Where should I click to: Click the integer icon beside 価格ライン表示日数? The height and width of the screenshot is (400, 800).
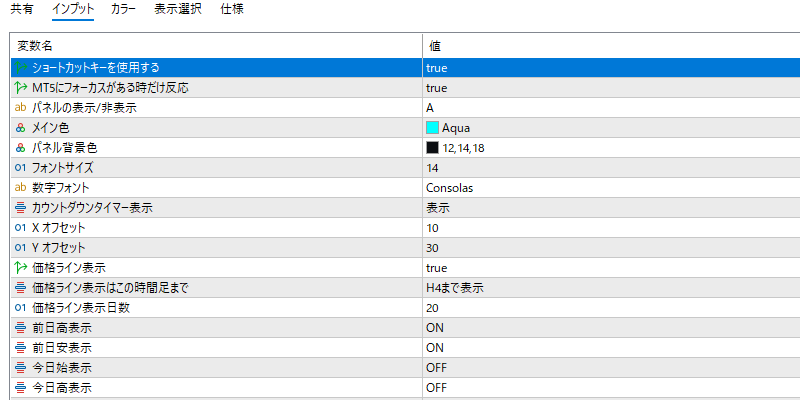20,308
